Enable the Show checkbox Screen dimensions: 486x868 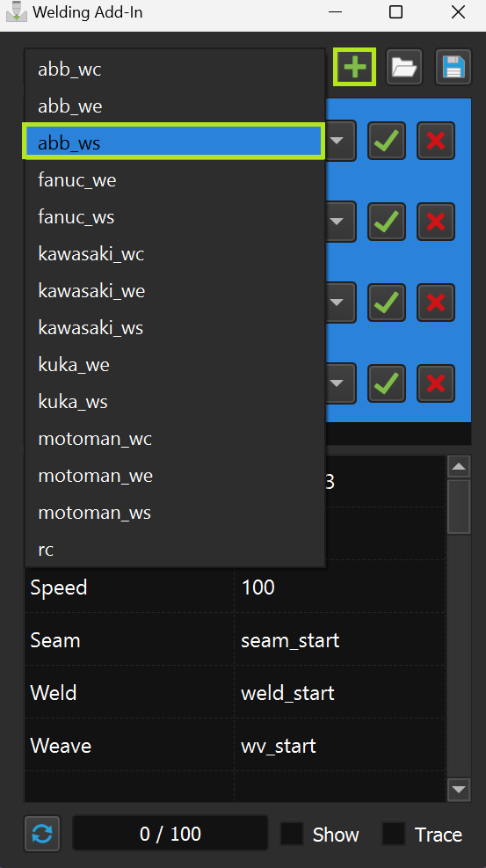coord(292,834)
